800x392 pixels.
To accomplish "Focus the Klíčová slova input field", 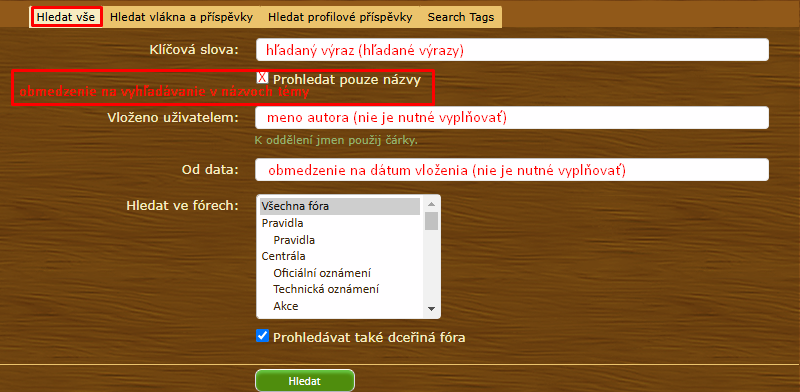I will (512, 50).
